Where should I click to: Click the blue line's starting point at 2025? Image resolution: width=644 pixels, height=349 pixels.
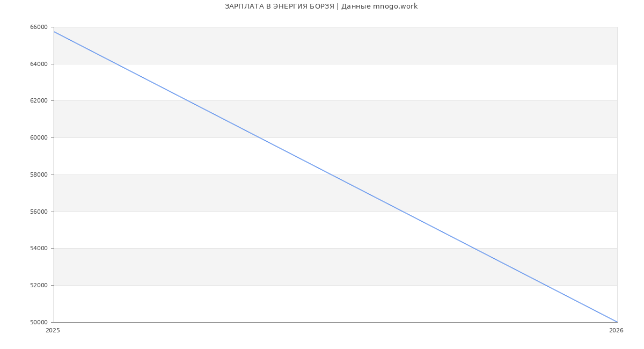point(54,32)
